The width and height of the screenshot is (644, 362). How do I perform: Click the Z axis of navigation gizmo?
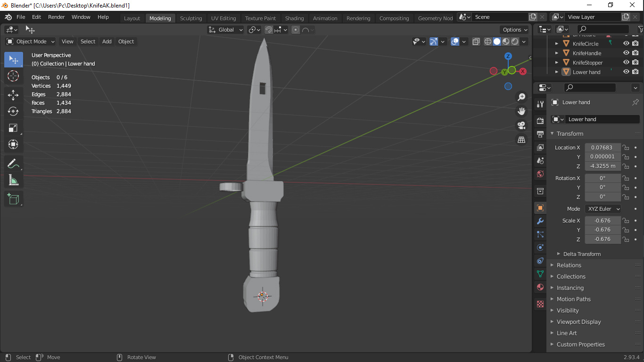(x=508, y=56)
